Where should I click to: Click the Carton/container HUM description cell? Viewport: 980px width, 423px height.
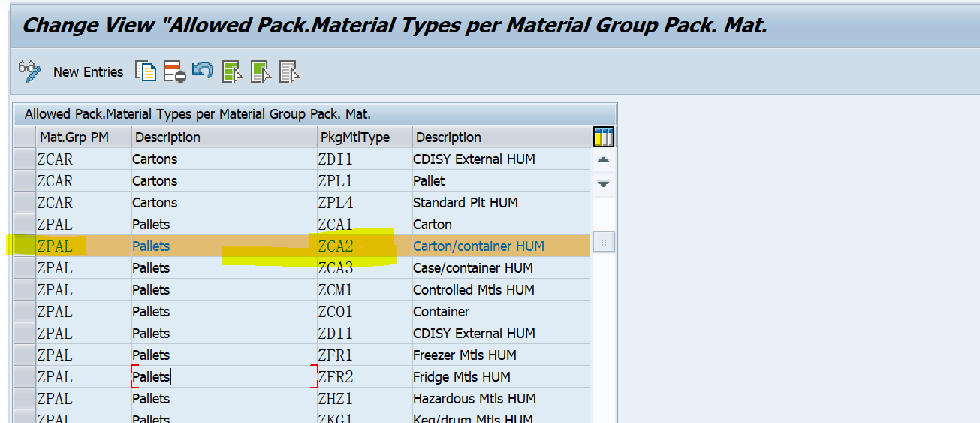(502, 246)
